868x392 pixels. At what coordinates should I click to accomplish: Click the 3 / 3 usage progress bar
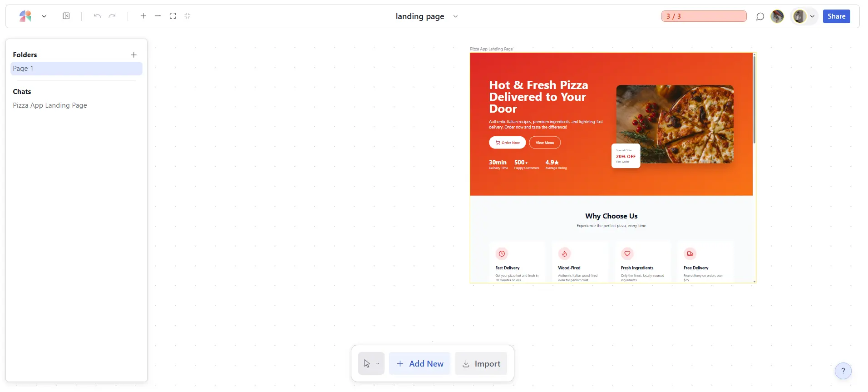(704, 16)
